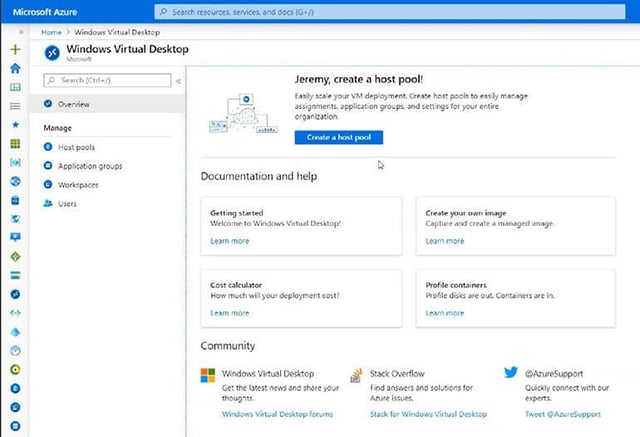The width and height of the screenshot is (640, 437).
Task: Focus the resource menu Search (Ctrl+/) field
Action: coord(107,80)
